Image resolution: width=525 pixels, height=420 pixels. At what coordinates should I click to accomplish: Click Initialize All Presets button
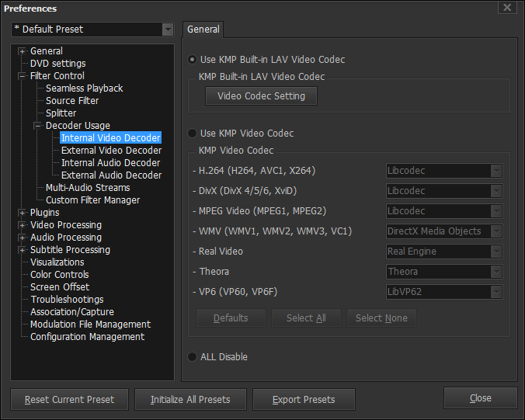[190, 399]
